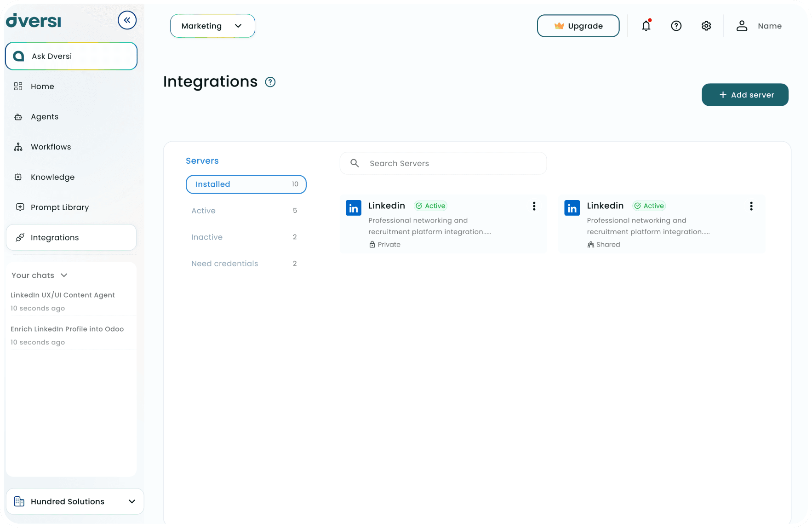Open help icon in top bar
Image resolution: width=812 pixels, height=528 pixels.
click(x=676, y=26)
